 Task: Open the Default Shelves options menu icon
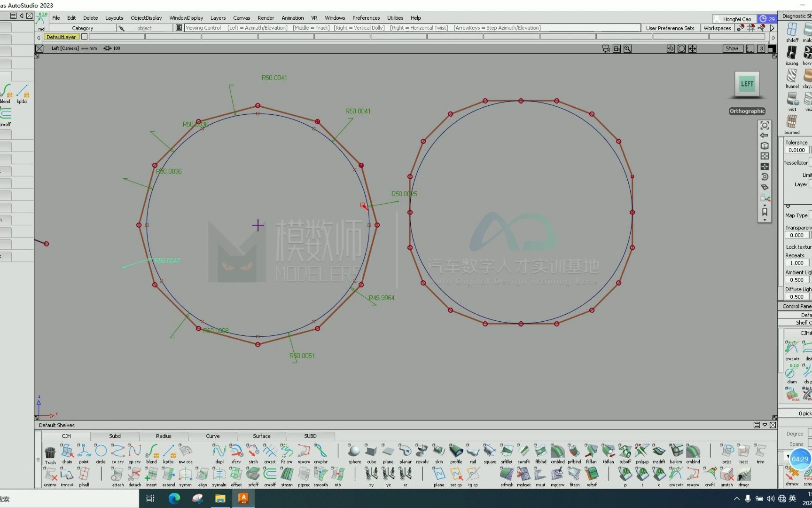(x=757, y=425)
